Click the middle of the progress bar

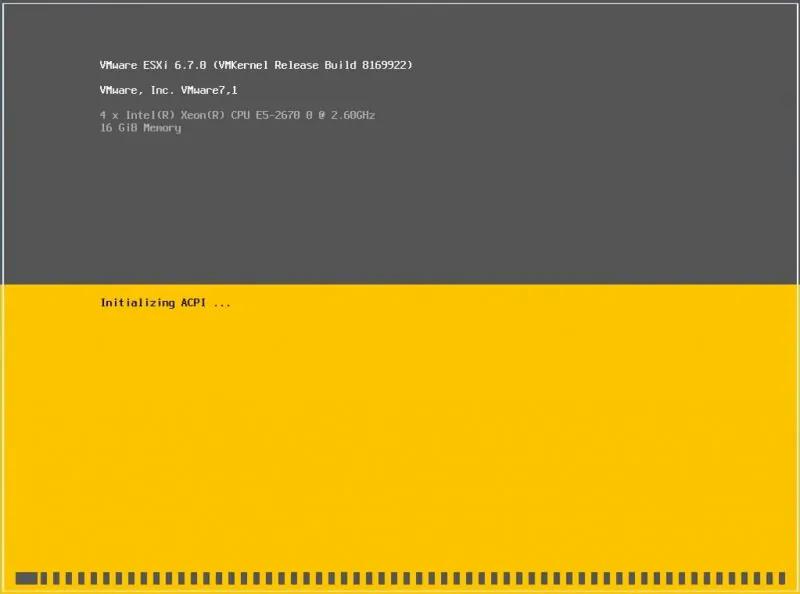pos(400,577)
